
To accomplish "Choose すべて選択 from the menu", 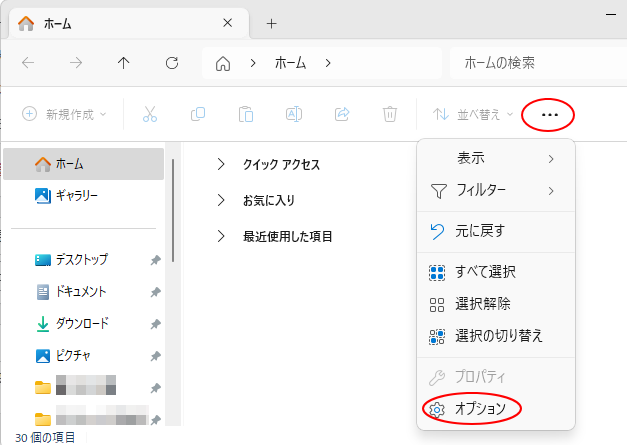I will [x=496, y=272].
